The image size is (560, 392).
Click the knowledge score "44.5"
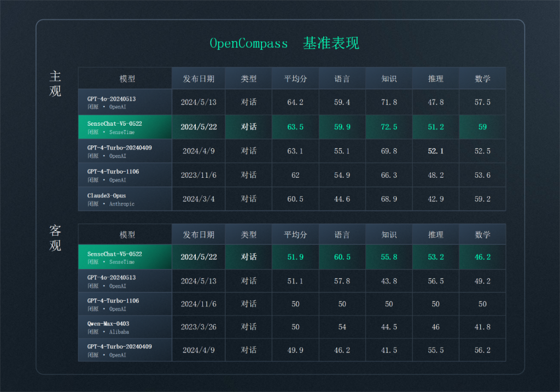click(389, 327)
